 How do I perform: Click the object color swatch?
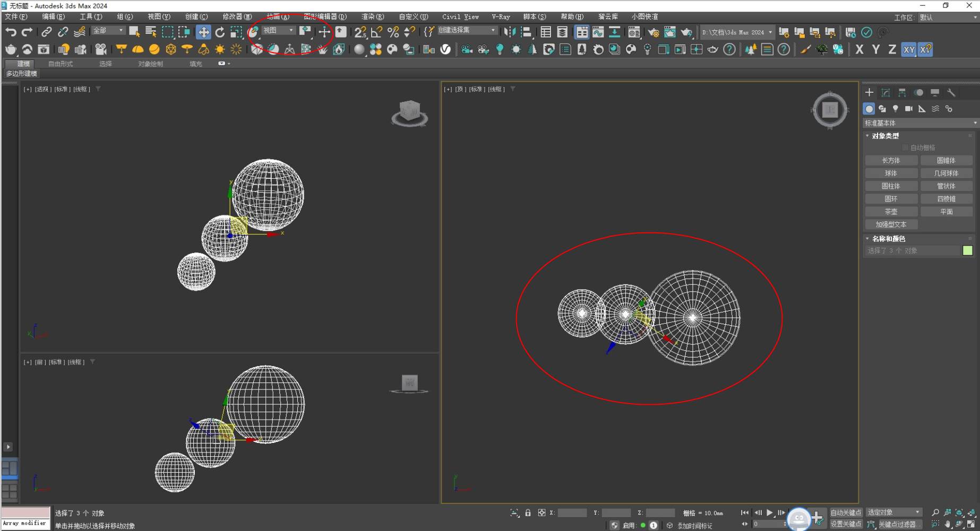click(x=968, y=250)
